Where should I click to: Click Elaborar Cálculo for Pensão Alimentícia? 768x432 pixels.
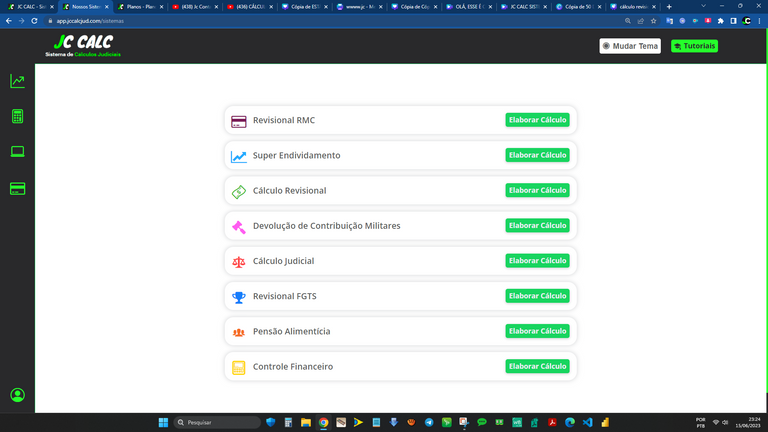pos(537,332)
